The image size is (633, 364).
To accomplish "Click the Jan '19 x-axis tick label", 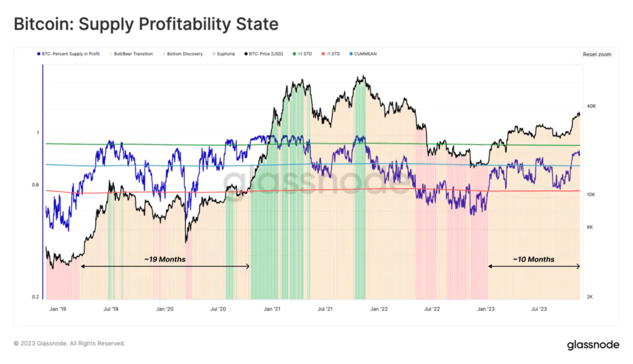I will pos(57,309).
